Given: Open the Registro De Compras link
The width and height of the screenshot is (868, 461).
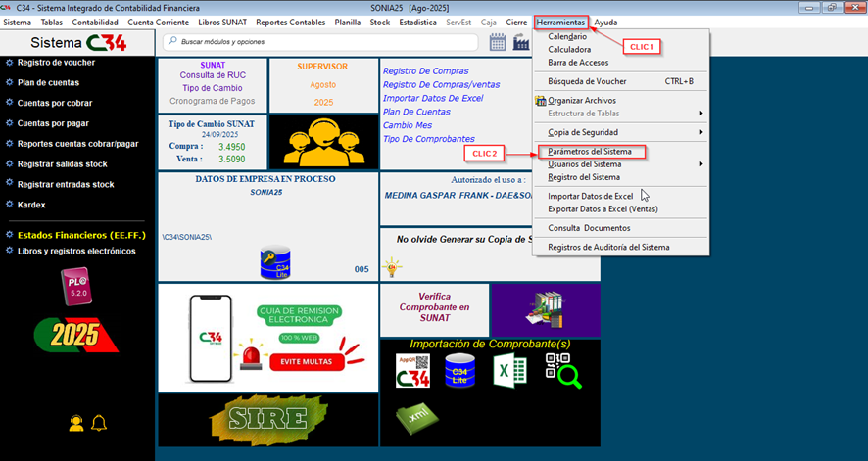Looking at the screenshot, I should (425, 70).
